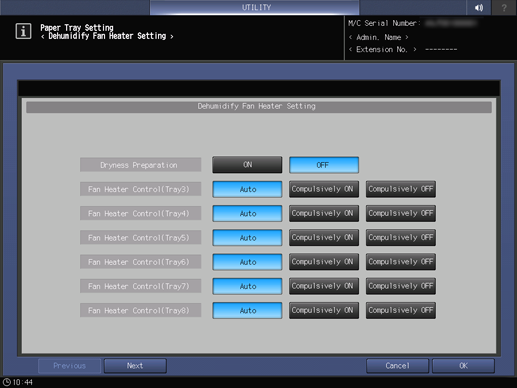
Task: Set Tray4 fan heater Compulsively OFF
Action: 401,213
